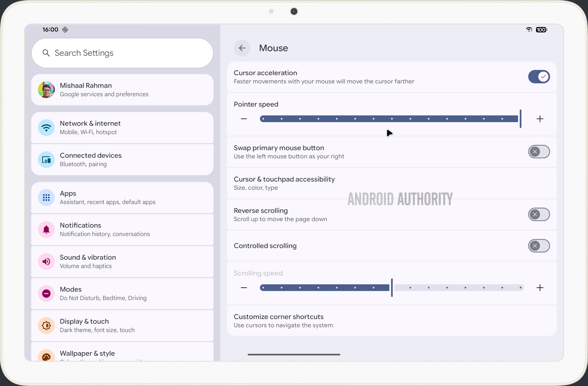Click Mishaal Rahman profile avatar

pos(46,90)
